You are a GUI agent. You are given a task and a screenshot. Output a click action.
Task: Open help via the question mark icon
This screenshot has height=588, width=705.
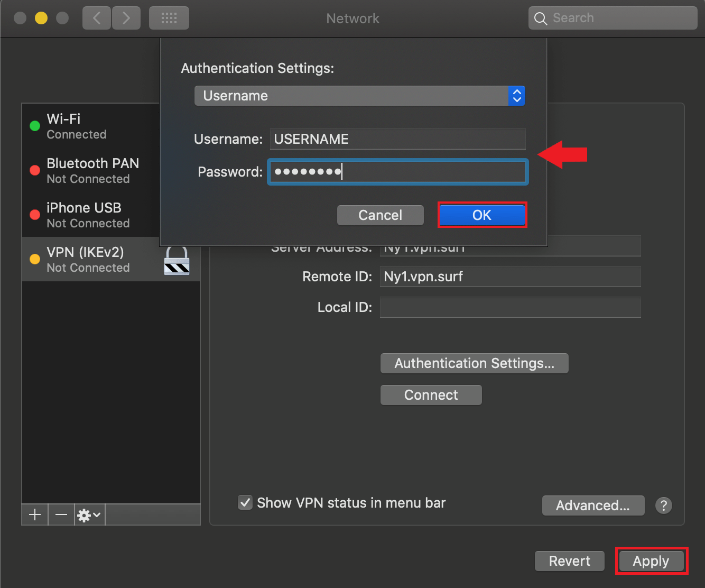click(x=664, y=506)
